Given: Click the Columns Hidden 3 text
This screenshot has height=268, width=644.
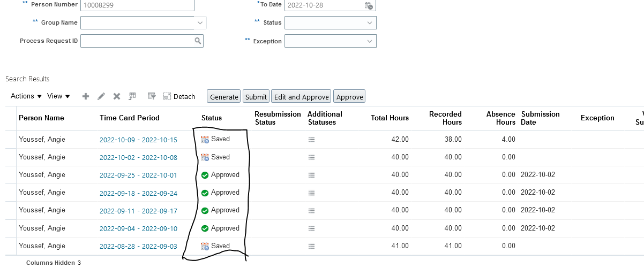Looking at the screenshot, I should pos(54,263).
